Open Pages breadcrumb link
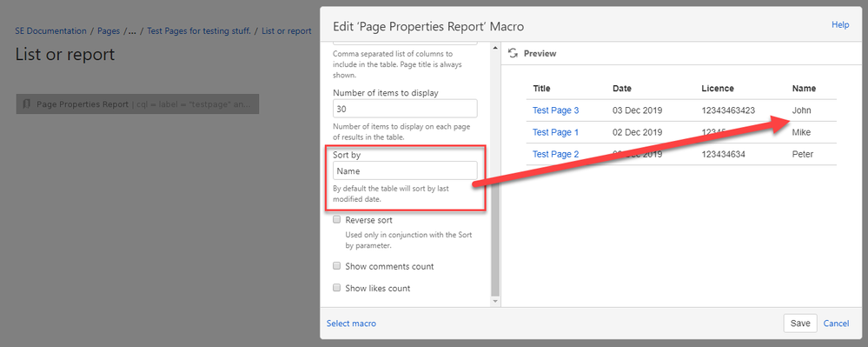868x347 pixels. (x=109, y=31)
